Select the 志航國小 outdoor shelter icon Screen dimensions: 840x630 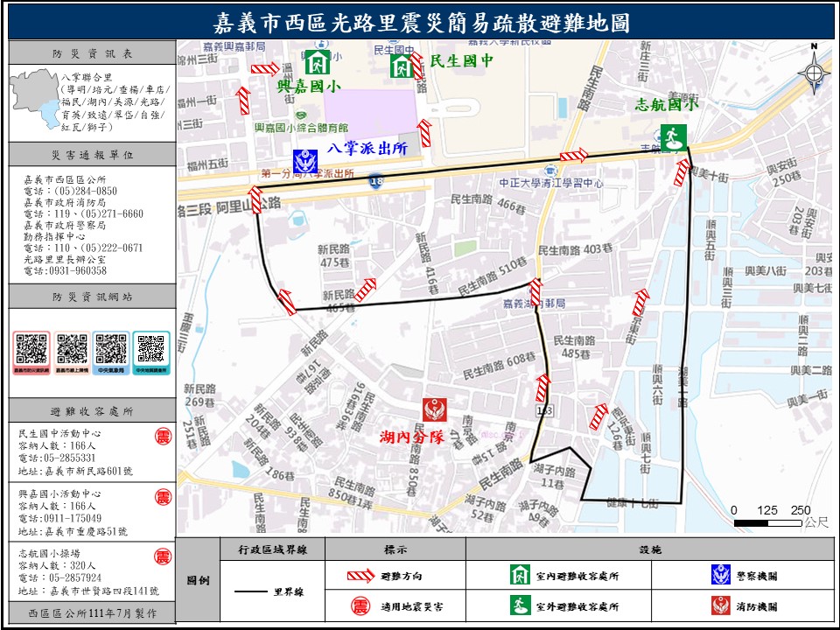(x=675, y=137)
